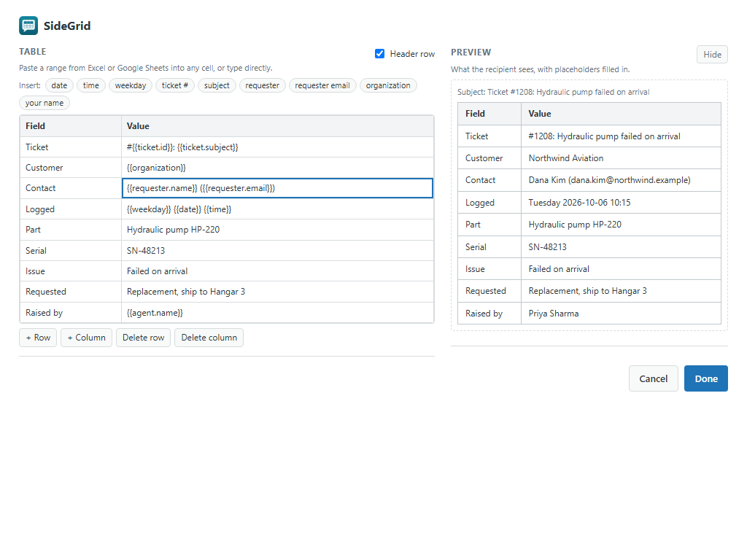Insert the organization placeholder chip
The height and width of the screenshot is (560, 747).
(x=388, y=85)
